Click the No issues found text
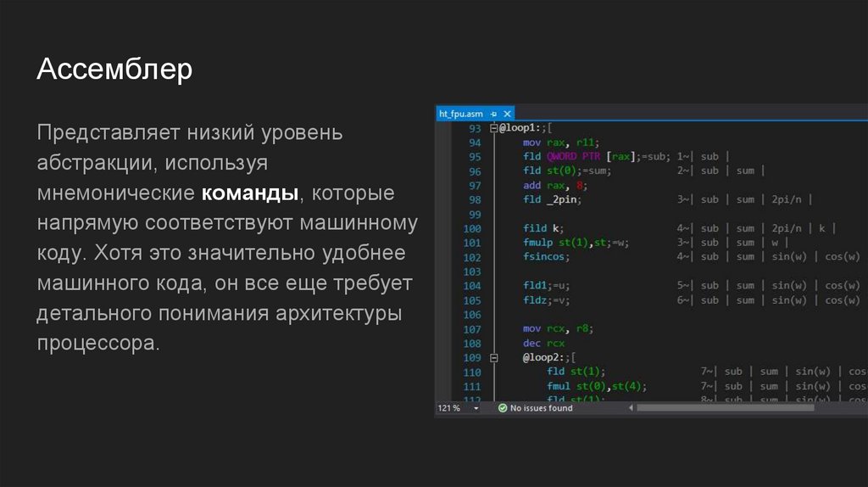868x487 pixels. tap(542, 408)
